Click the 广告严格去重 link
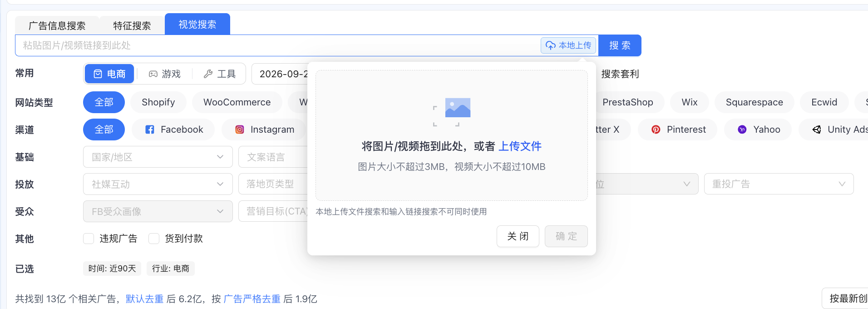Screen dimensions: 868x309 point(252,299)
